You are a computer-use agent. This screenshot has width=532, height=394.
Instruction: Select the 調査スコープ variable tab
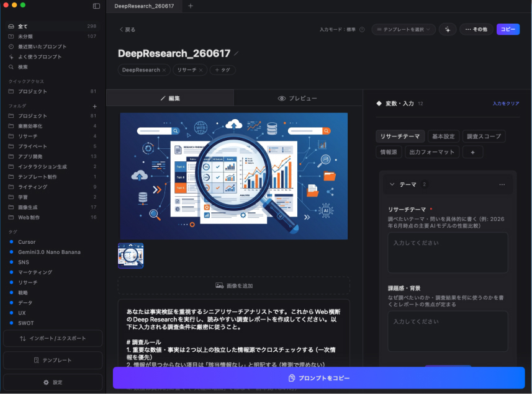pos(484,137)
